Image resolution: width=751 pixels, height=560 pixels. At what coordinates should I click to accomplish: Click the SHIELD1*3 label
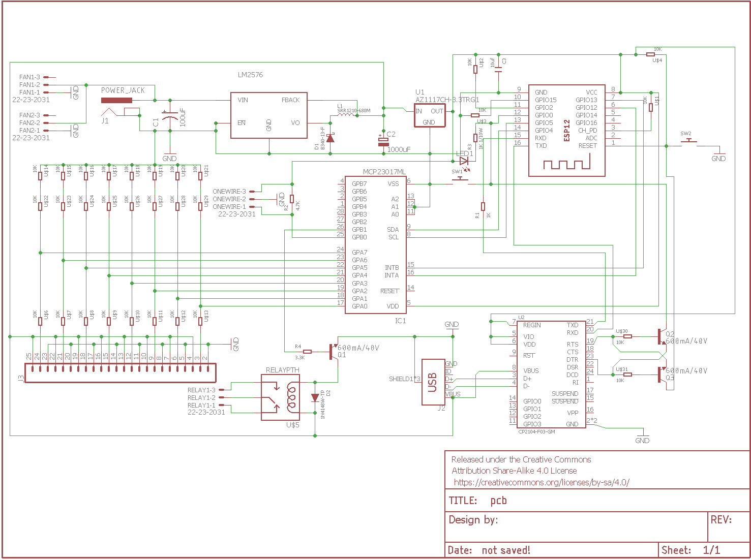pos(405,379)
